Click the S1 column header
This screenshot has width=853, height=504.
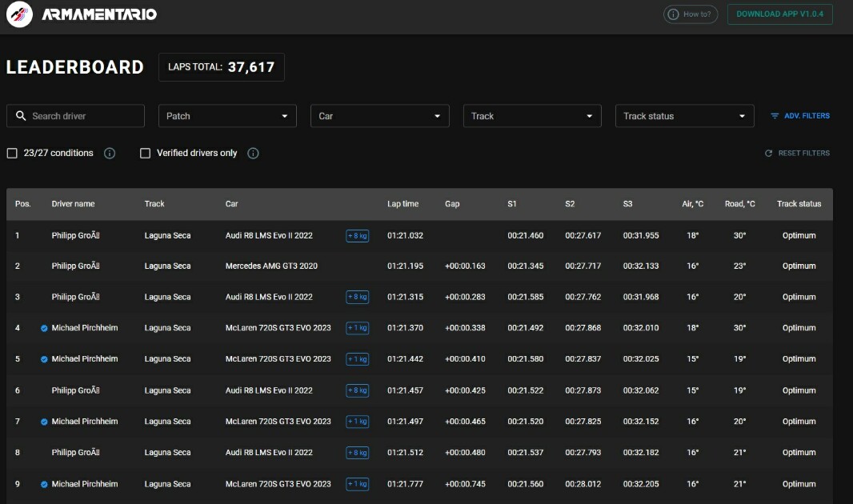(x=512, y=204)
